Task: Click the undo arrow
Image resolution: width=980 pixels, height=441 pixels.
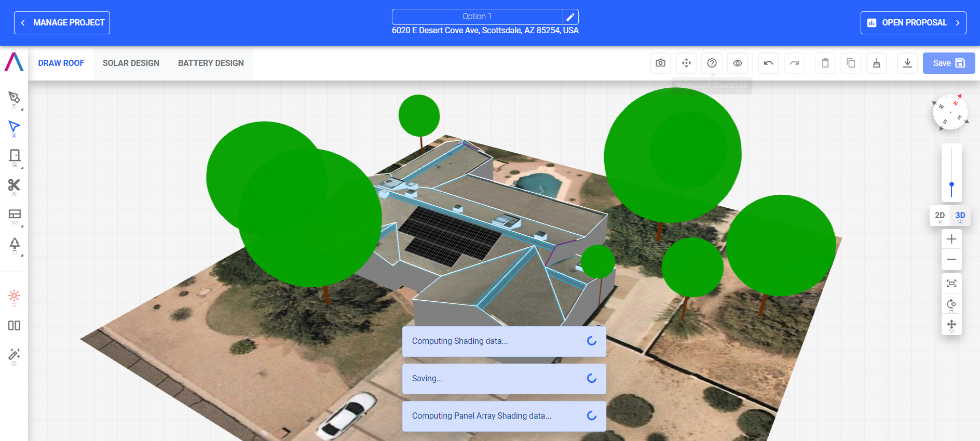Action: point(768,63)
